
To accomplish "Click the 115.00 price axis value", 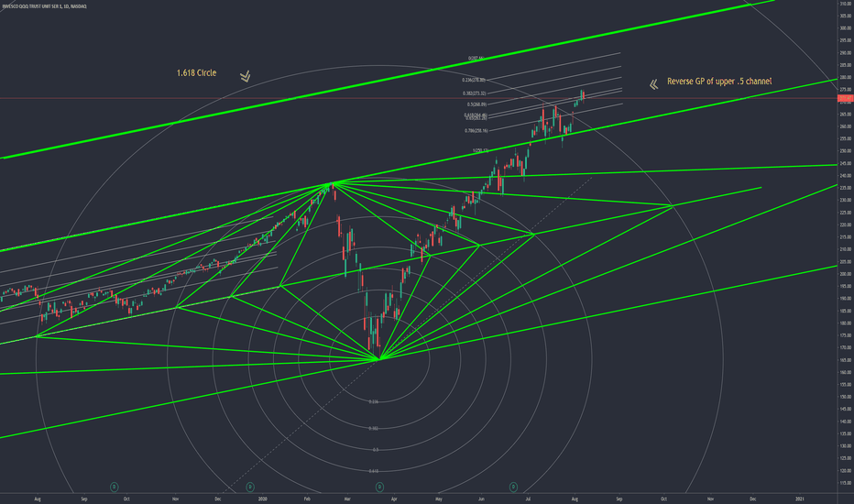I will pos(845,483).
